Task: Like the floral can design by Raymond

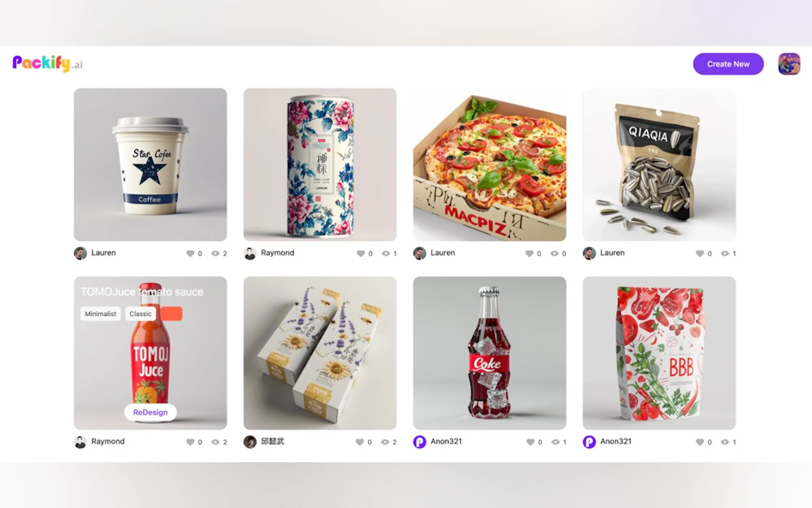Action: 361,253
